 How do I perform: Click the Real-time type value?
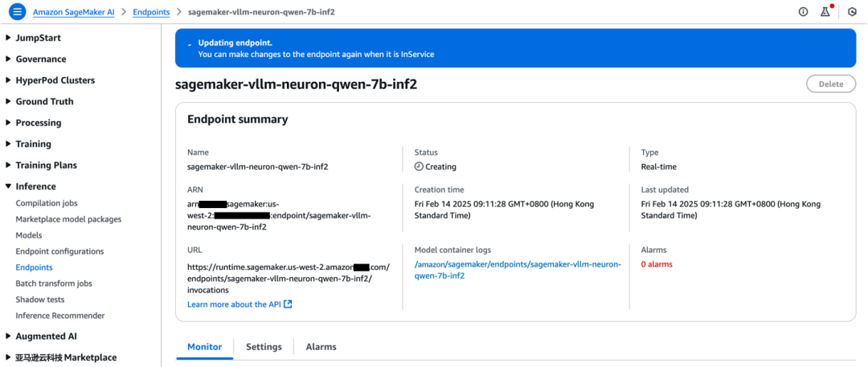tap(659, 166)
